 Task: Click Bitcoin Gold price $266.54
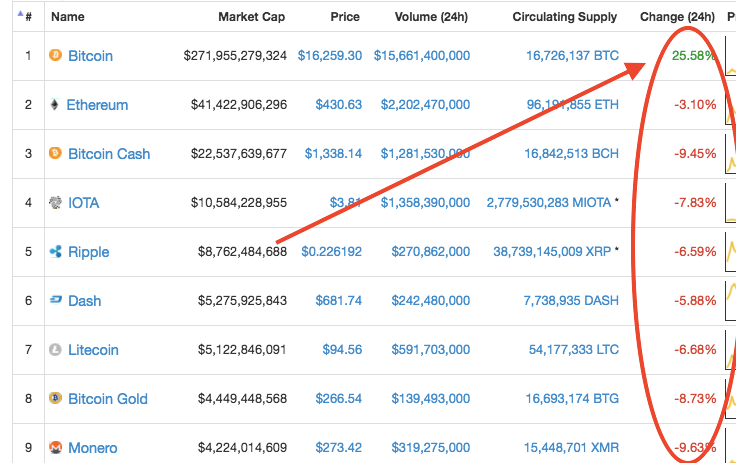(338, 399)
